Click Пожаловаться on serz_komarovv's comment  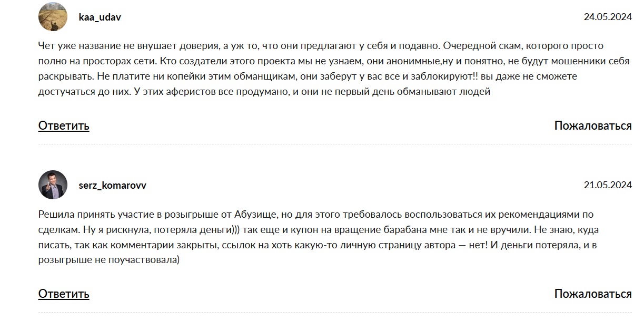click(x=592, y=294)
